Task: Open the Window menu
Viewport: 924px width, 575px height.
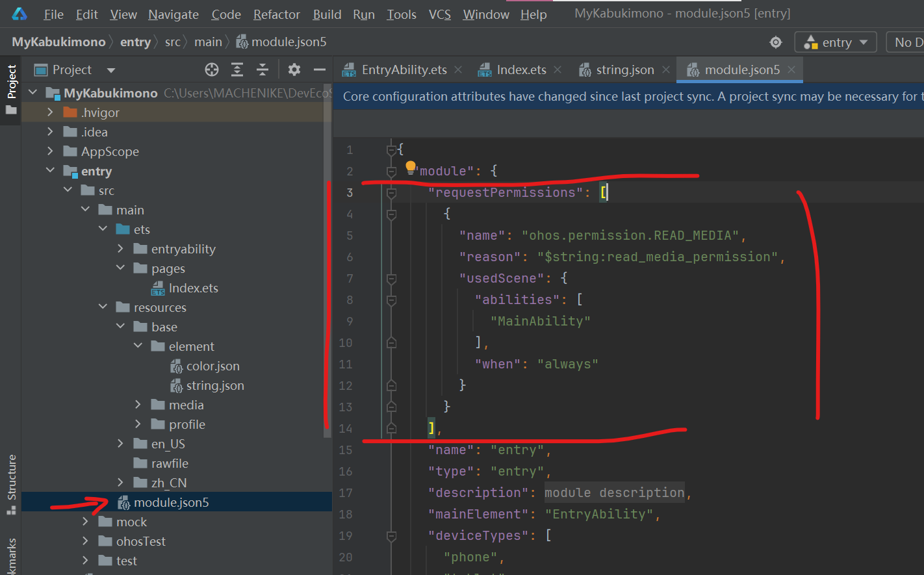Action: coord(486,14)
